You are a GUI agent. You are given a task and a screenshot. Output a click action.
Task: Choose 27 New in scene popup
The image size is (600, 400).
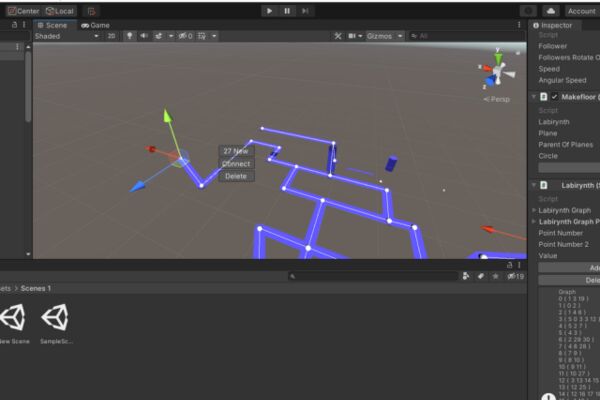tap(236, 151)
